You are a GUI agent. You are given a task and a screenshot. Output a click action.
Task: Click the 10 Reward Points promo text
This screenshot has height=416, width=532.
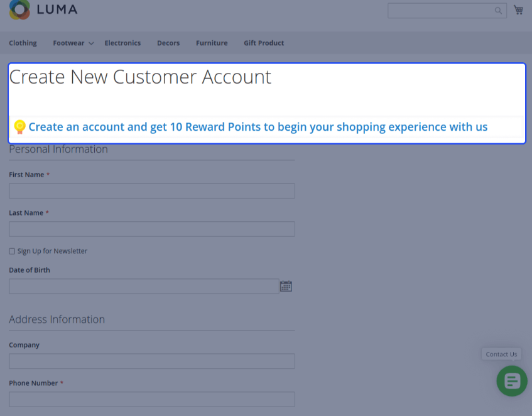point(258,127)
